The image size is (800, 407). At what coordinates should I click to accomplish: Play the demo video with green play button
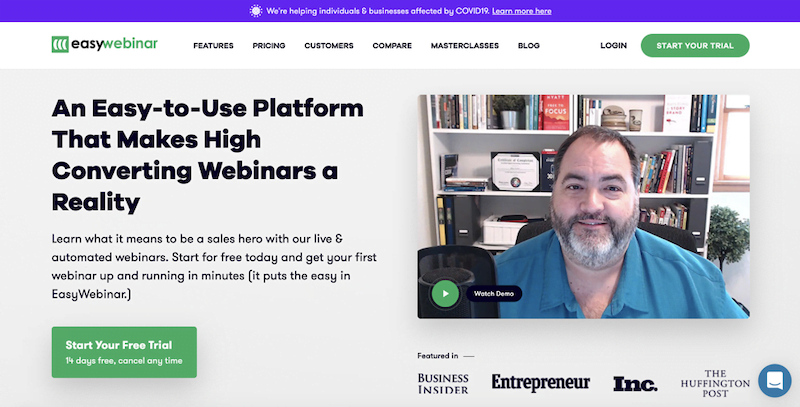point(445,293)
